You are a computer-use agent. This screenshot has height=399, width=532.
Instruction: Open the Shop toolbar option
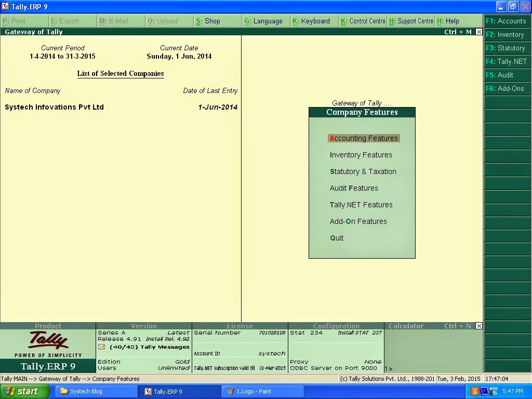[218, 21]
